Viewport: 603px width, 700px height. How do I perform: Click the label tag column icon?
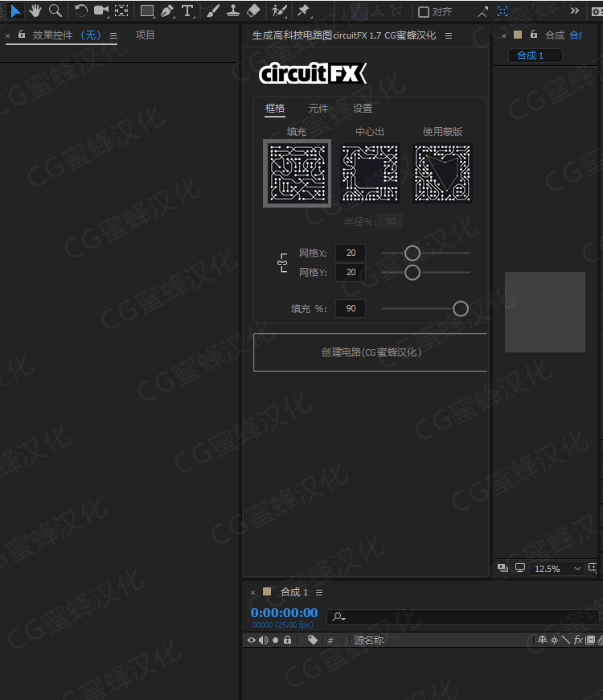313,640
